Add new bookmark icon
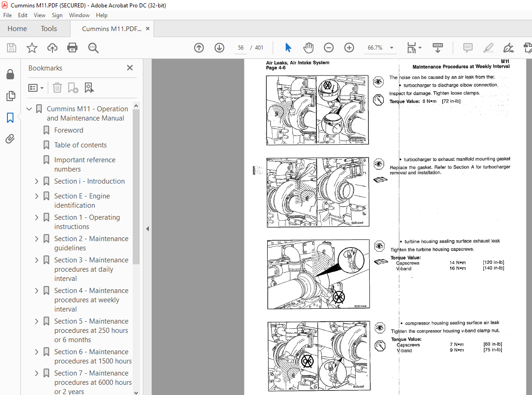The image size is (532, 395). coord(73,88)
